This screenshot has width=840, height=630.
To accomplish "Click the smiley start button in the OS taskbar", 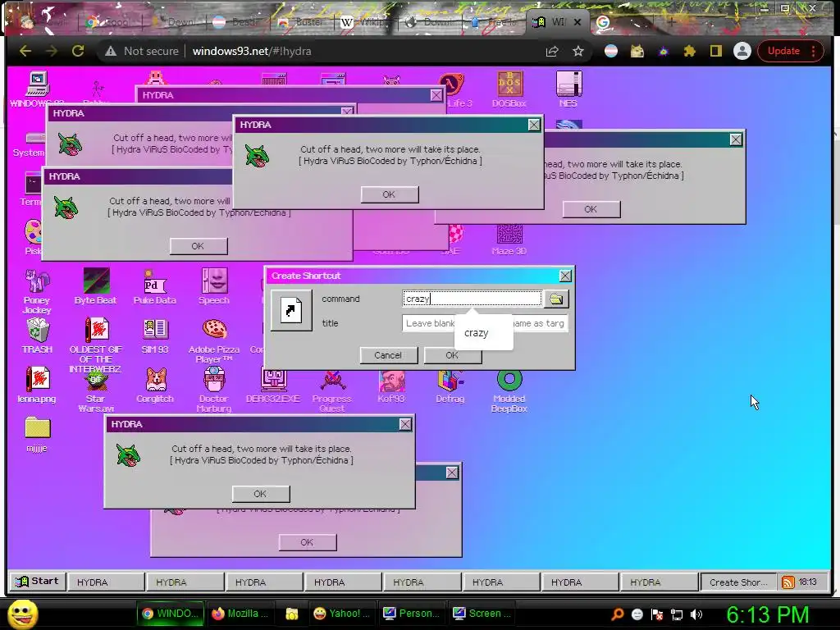I will coord(22,614).
